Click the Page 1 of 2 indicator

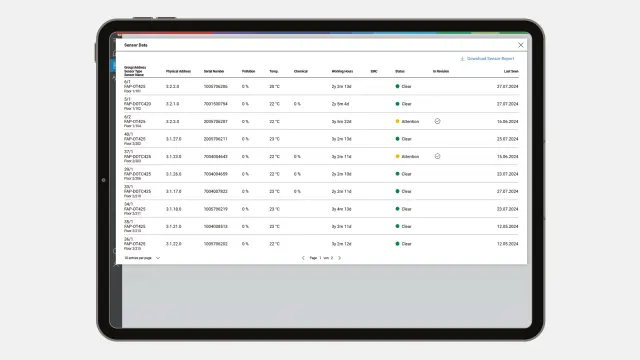321,258
